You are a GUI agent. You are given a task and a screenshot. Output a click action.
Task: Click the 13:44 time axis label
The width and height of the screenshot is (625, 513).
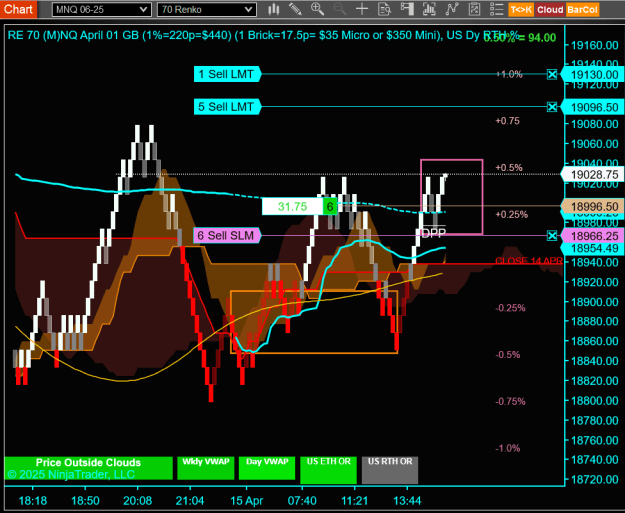[407, 501]
